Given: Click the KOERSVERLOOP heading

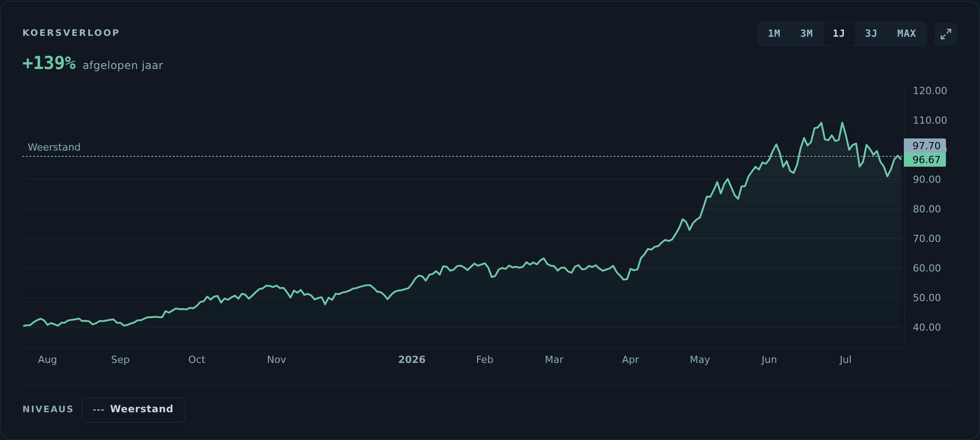Looking at the screenshot, I should tap(71, 33).
